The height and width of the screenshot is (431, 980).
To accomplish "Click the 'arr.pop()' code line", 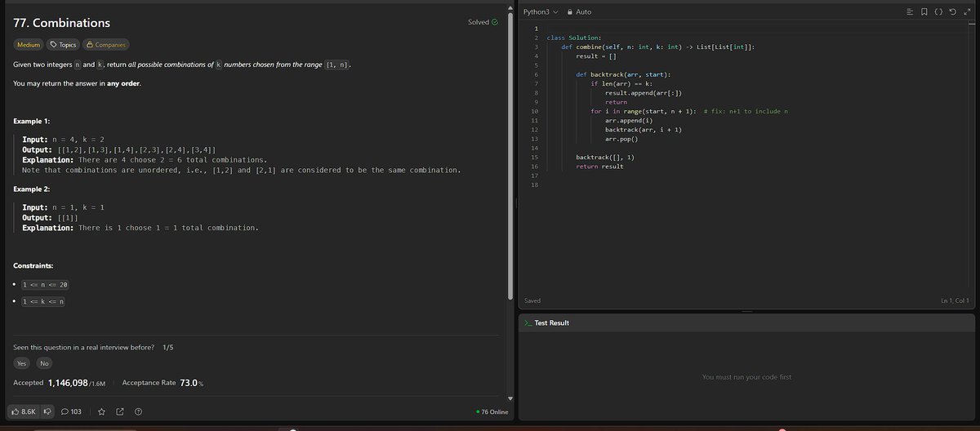I will point(621,139).
